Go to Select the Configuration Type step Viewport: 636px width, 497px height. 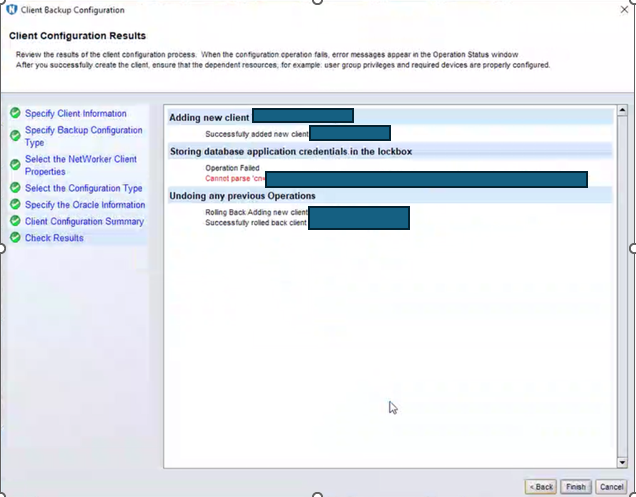(84, 188)
